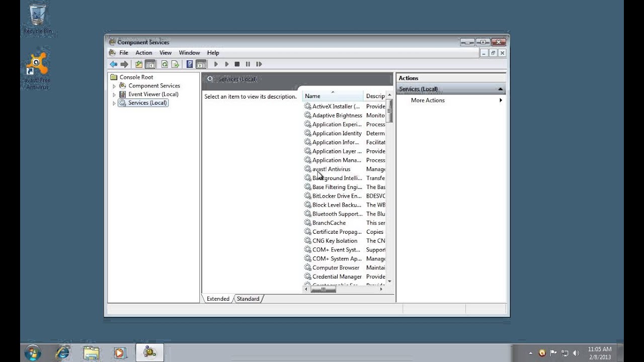Click the Refresh toolbar icon
The width and height of the screenshot is (644, 362).
tap(165, 64)
